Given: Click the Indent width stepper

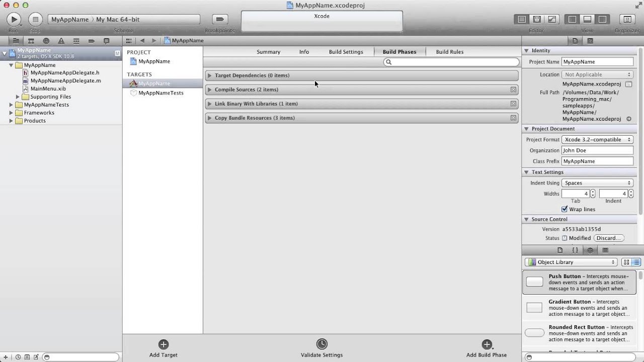Looking at the screenshot, I should pyautogui.click(x=631, y=194).
